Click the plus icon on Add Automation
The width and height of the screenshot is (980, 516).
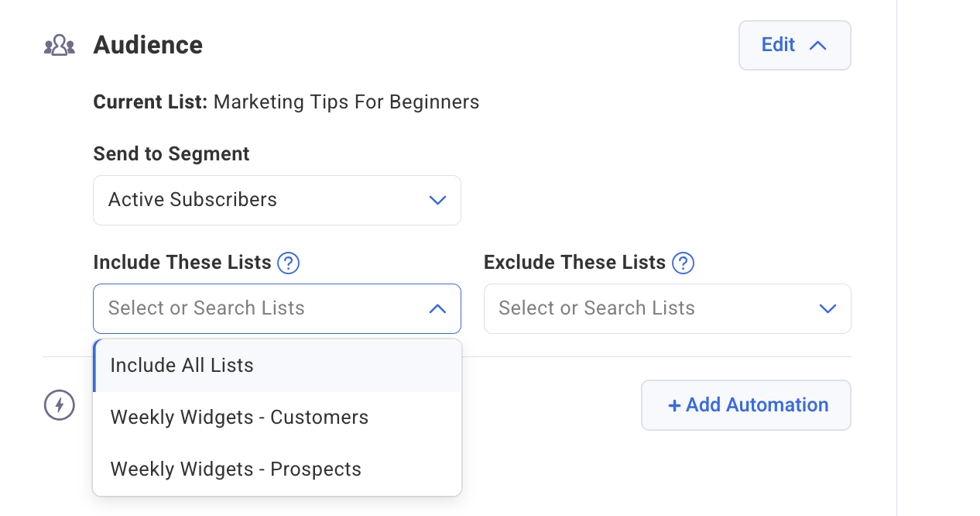tap(673, 404)
